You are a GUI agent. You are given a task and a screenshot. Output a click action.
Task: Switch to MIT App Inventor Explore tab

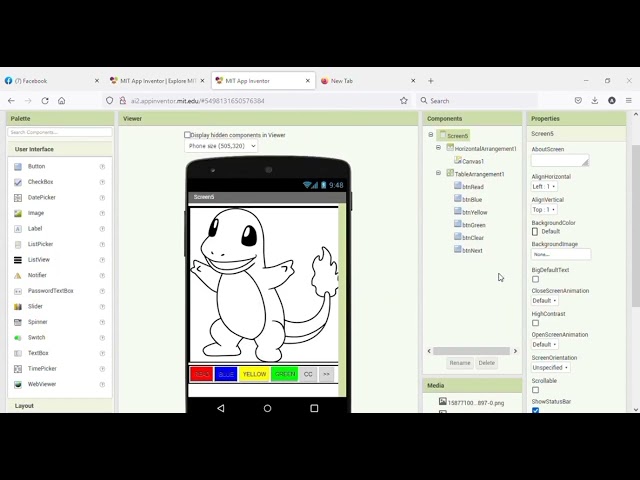coord(157,81)
